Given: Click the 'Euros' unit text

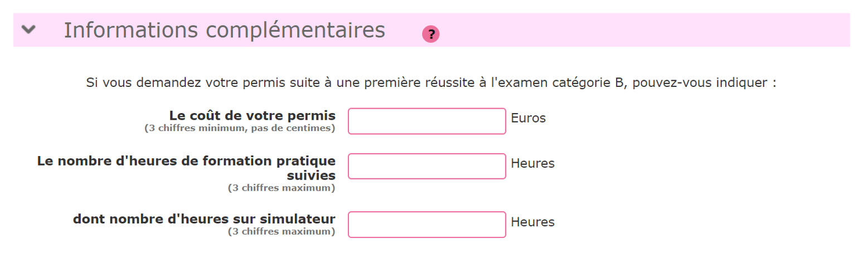Looking at the screenshot, I should [528, 118].
